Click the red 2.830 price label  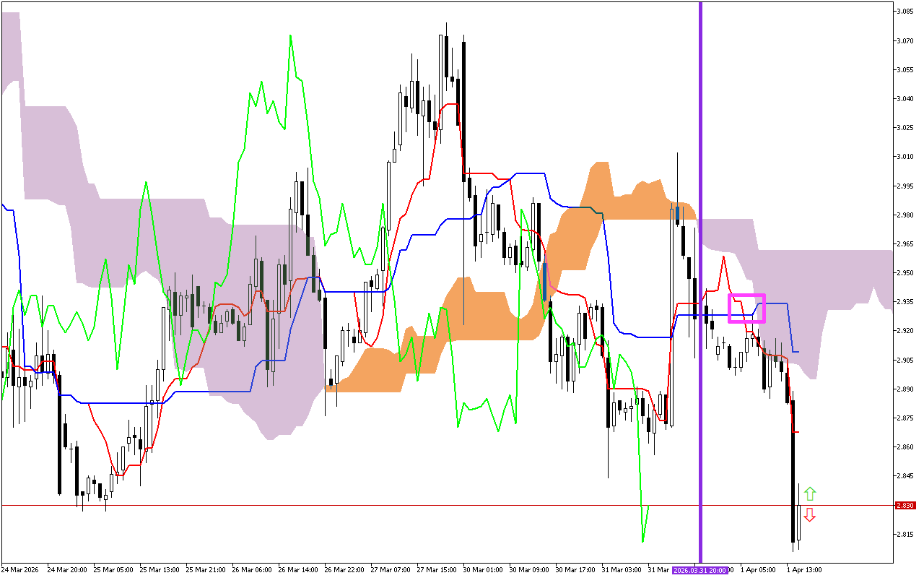905,506
